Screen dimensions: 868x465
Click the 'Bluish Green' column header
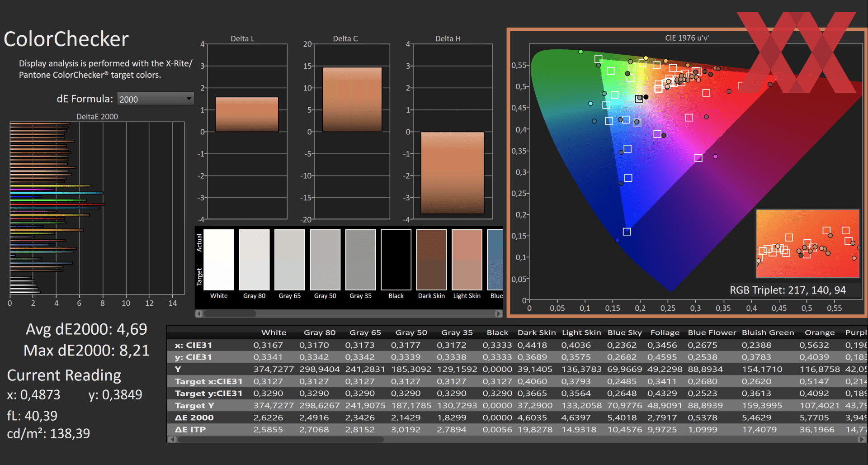[768, 332]
